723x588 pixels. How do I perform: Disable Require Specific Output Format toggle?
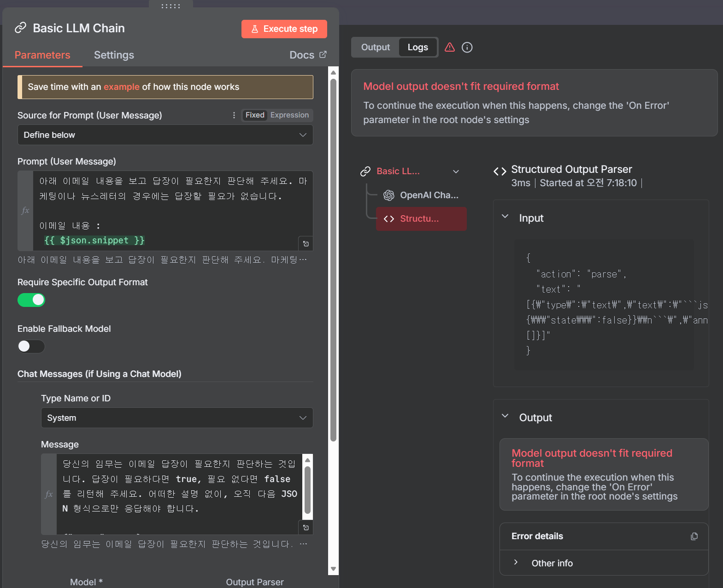tap(31, 300)
